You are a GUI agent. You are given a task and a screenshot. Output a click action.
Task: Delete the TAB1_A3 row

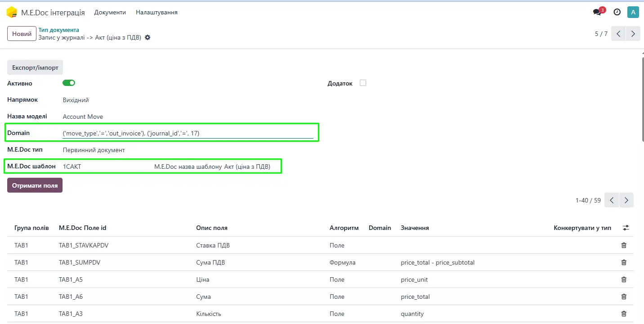coord(624,314)
